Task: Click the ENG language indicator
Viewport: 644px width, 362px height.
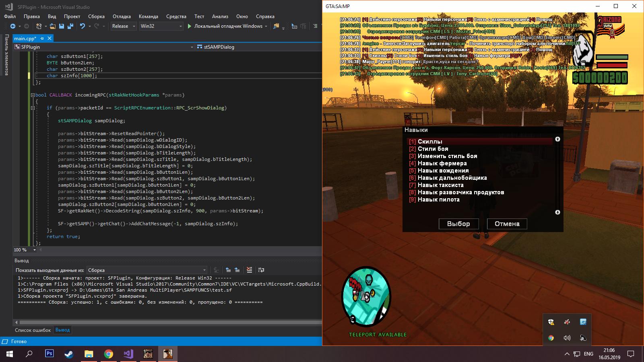Action: 588,354
